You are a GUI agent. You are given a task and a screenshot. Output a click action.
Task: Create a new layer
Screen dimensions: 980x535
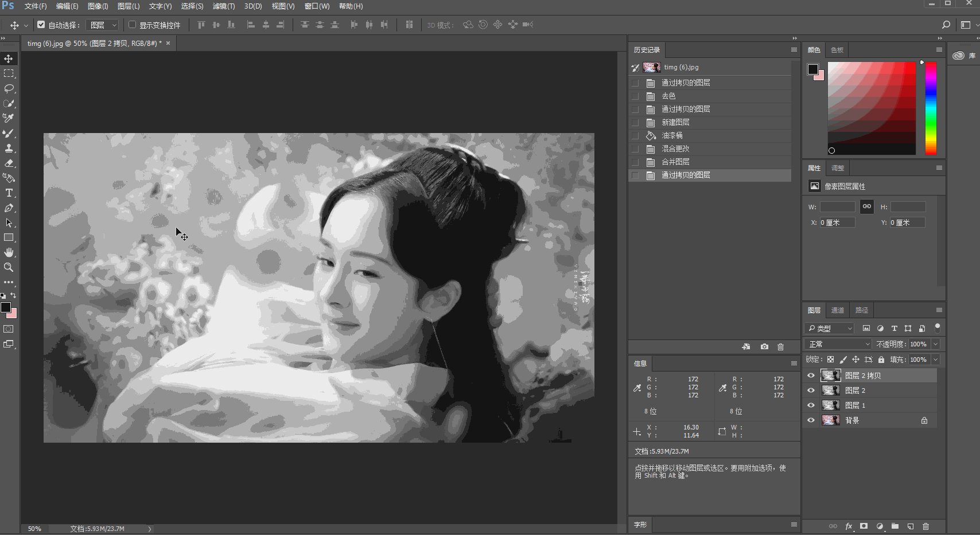(911, 526)
